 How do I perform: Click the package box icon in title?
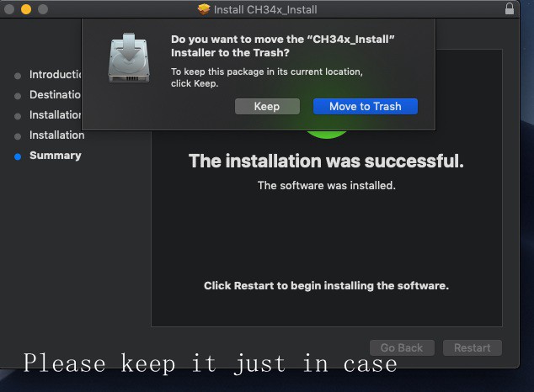pos(204,9)
